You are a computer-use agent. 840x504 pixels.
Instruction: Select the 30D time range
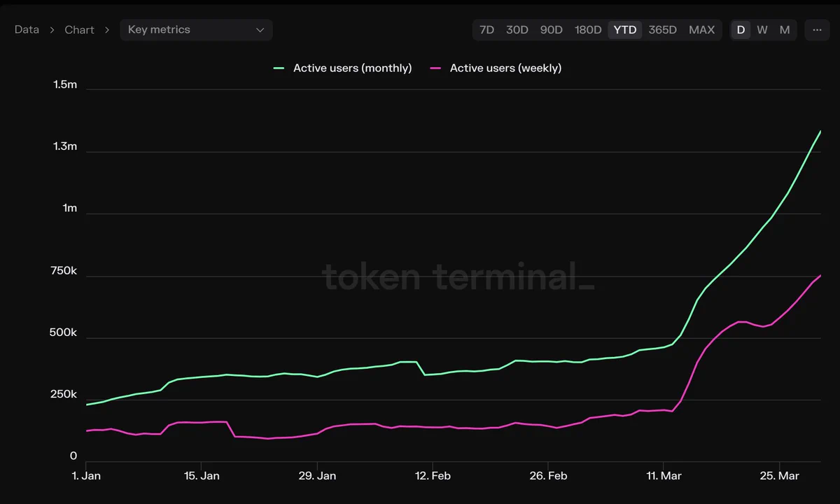[x=517, y=30]
